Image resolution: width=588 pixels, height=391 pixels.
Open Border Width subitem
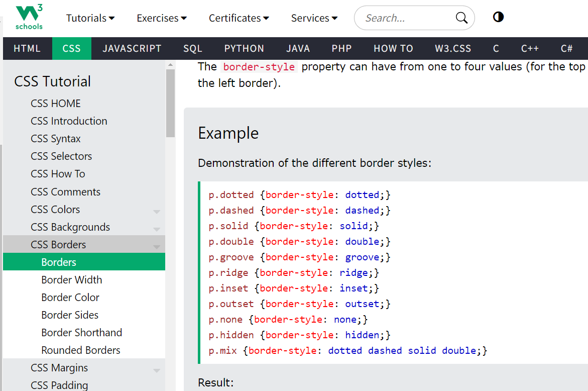click(x=84, y=279)
